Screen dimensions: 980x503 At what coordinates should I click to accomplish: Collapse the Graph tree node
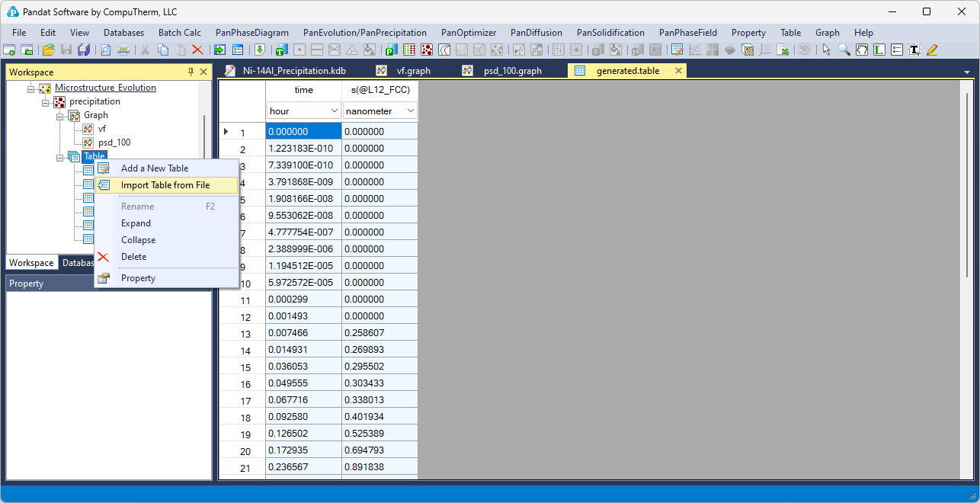(60, 116)
